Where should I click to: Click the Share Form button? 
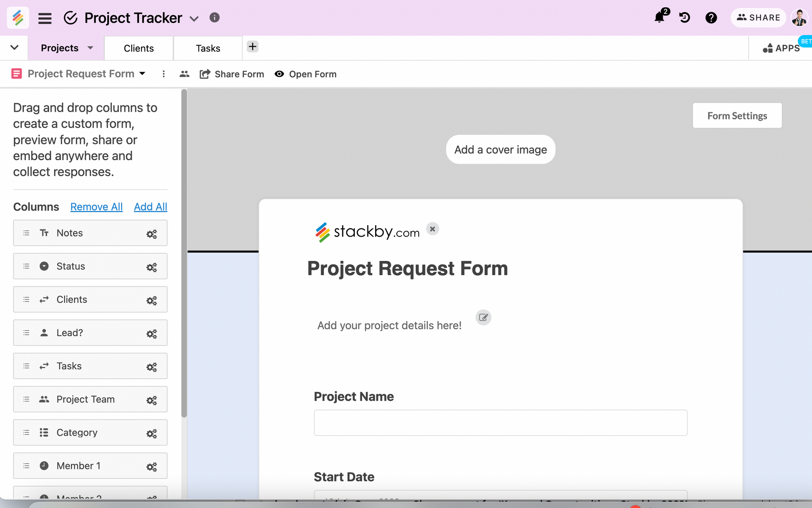[231, 74]
